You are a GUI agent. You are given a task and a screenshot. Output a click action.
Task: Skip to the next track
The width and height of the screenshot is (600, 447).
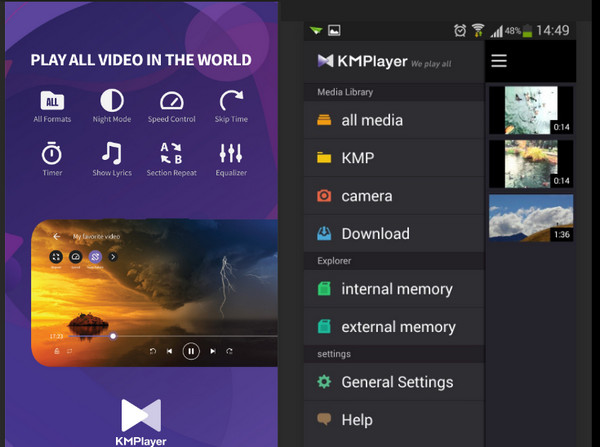213,351
